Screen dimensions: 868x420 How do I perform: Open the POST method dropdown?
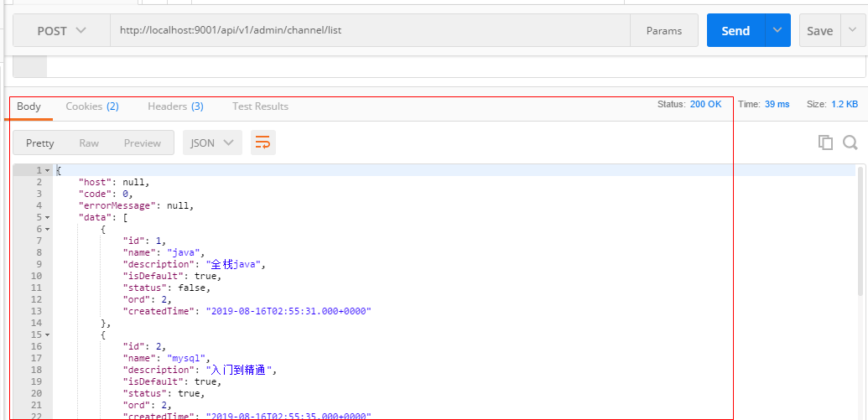tap(61, 31)
